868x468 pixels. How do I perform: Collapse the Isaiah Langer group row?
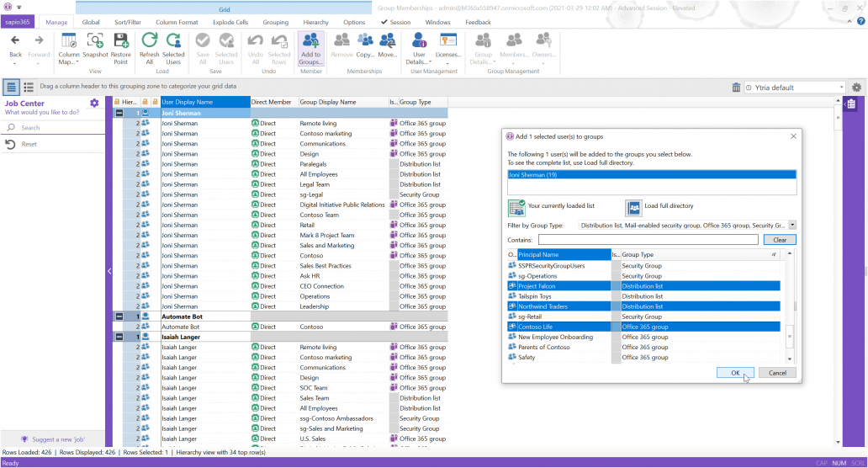coord(119,337)
